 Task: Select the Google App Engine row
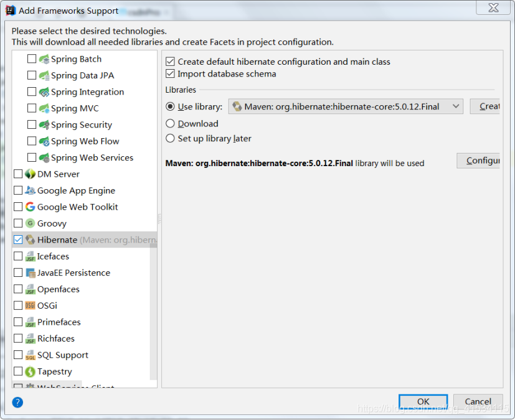tap(85, 190)
